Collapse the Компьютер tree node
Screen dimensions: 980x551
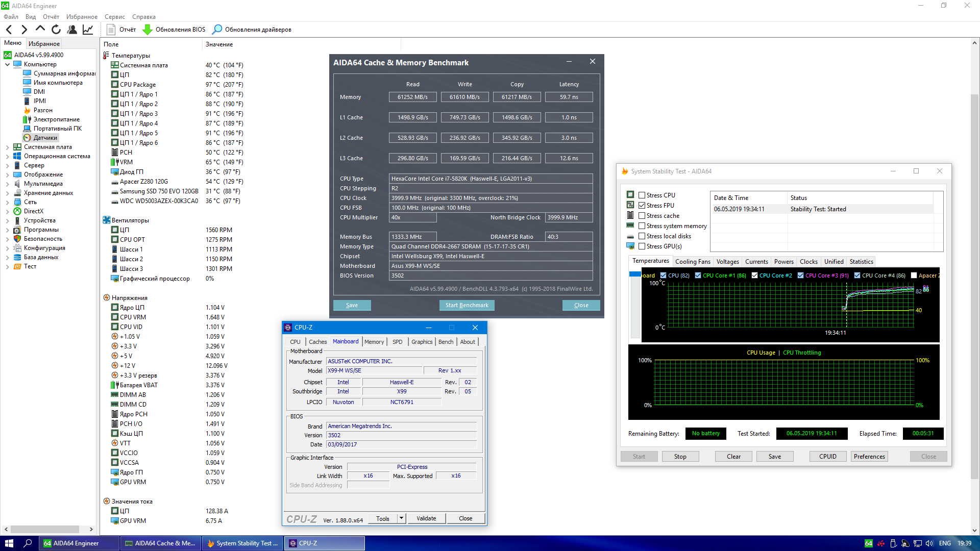7,64
